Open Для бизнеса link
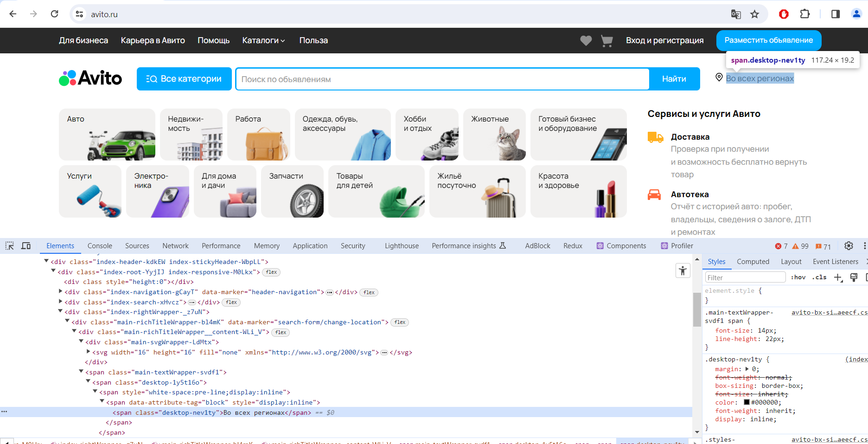 [83, 41]
